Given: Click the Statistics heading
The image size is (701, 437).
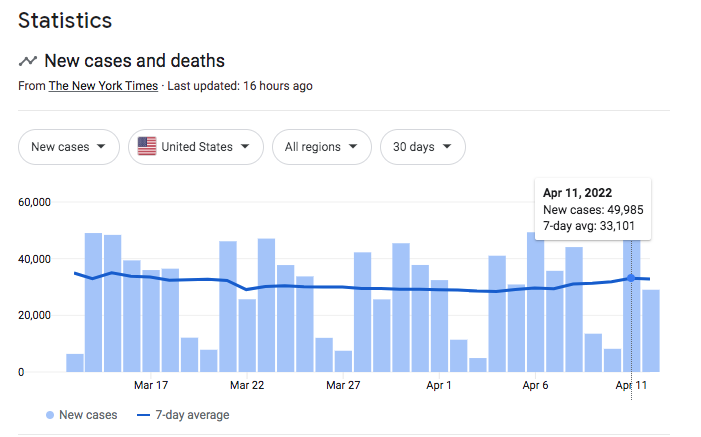Looking at the screenshot, I should click(65, 20).
